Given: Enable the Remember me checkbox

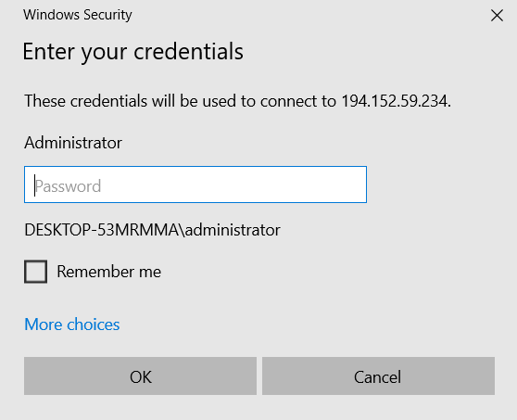Looking at the screenshot, I should [x=35, y=272].
